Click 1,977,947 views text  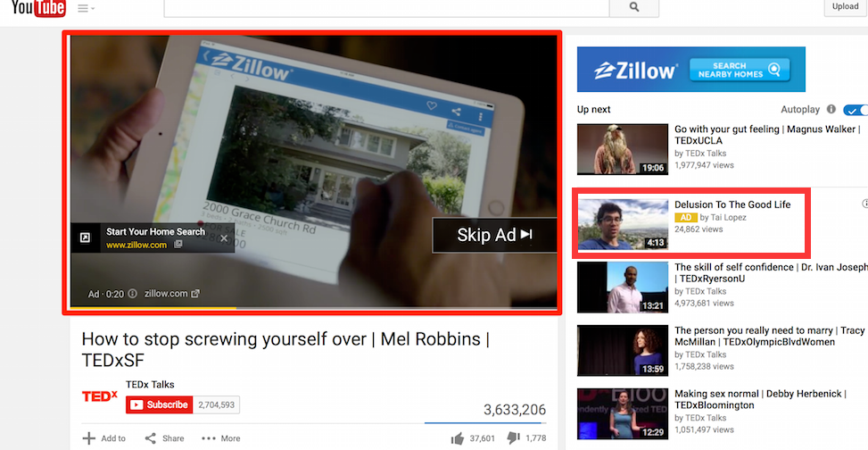click(x=704, y=165)
